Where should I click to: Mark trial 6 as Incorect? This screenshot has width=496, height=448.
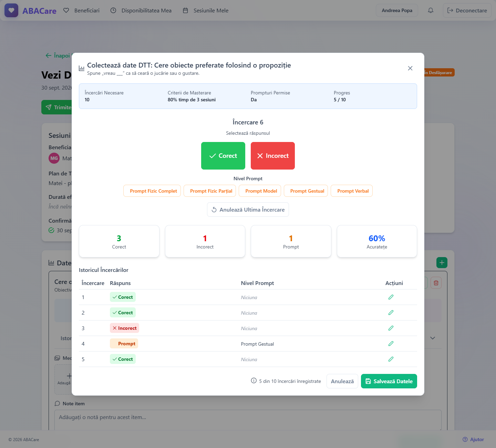coord(273,156)
